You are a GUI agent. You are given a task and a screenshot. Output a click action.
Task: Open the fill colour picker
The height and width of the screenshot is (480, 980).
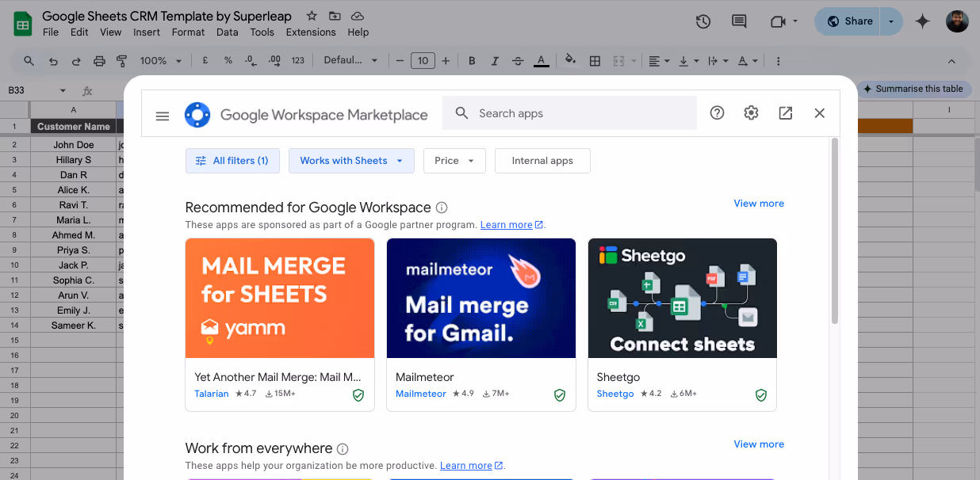pyautogui.click(x=570, y=61)
